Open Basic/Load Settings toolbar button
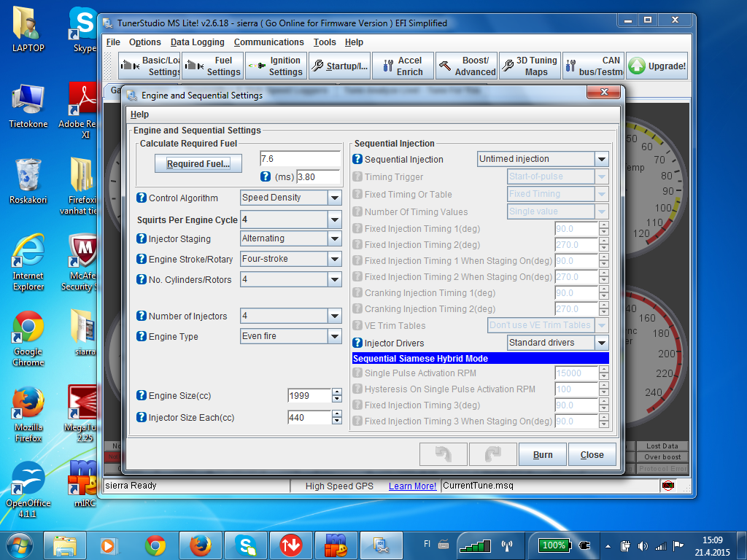 149,66
